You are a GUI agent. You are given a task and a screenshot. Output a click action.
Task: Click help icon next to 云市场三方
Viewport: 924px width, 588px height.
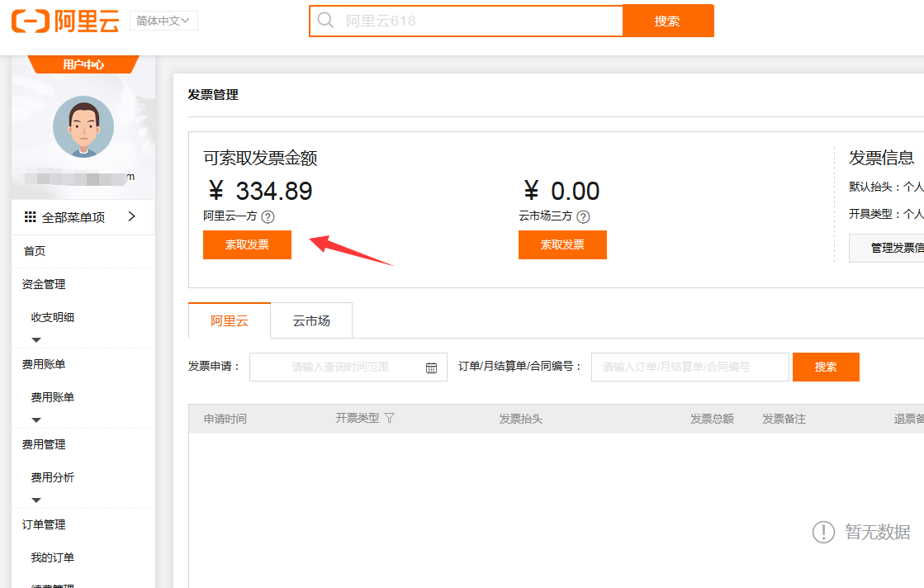coord(583,217)
